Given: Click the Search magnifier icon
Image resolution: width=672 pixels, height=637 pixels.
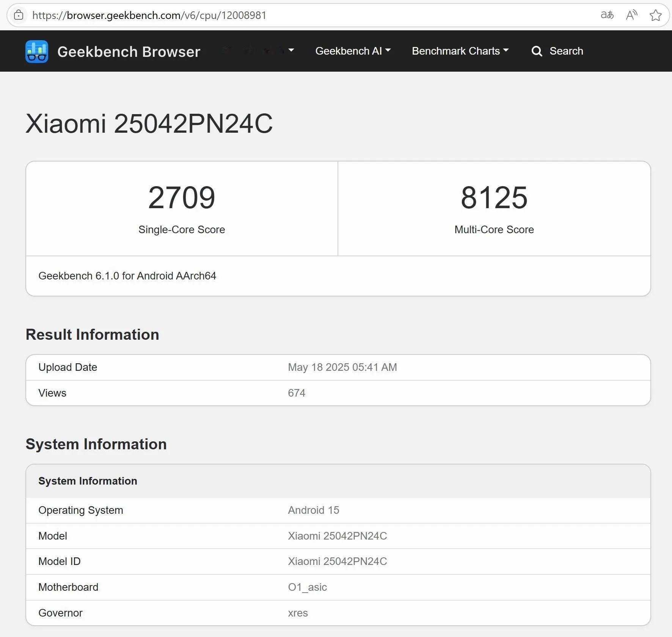Looking at the screenshot, I should [537, 51].
